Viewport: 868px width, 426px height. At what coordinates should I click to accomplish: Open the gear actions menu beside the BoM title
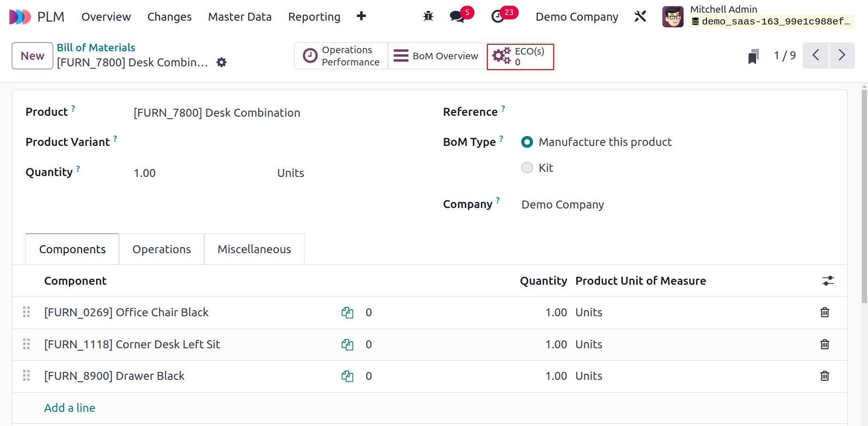coord(222,62)
